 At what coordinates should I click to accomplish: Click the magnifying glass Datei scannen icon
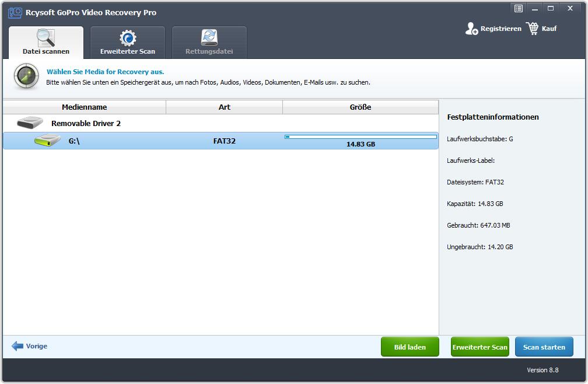pos(45,37)
